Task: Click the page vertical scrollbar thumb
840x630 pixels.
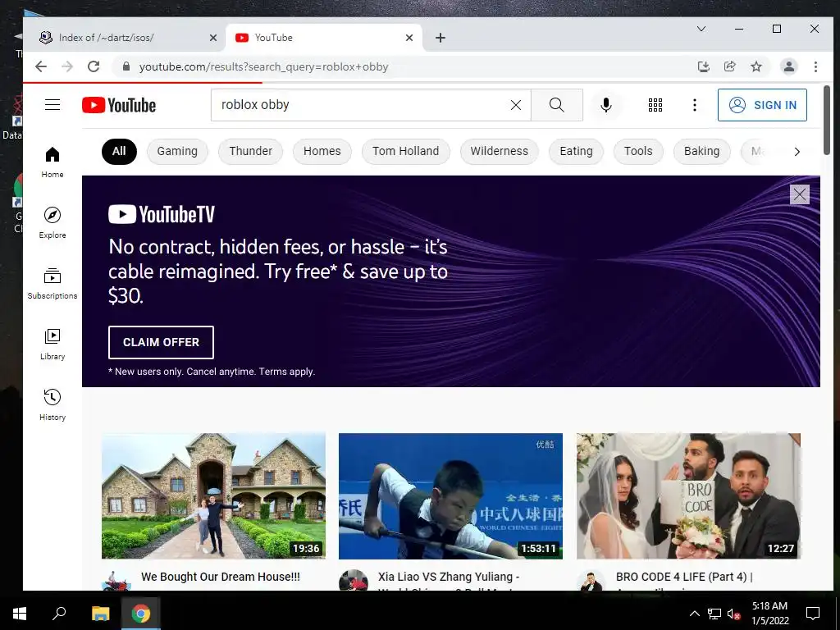Action: pos(827,119)
